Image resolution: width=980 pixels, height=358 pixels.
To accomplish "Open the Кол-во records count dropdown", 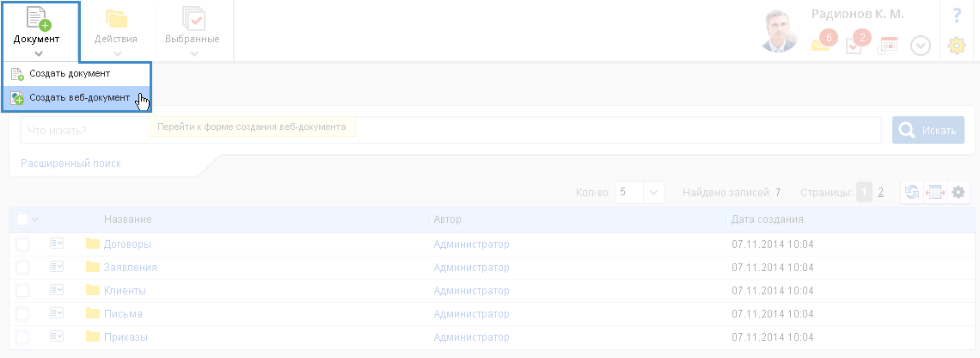I will pyautogui.click(x=640, y=193).
